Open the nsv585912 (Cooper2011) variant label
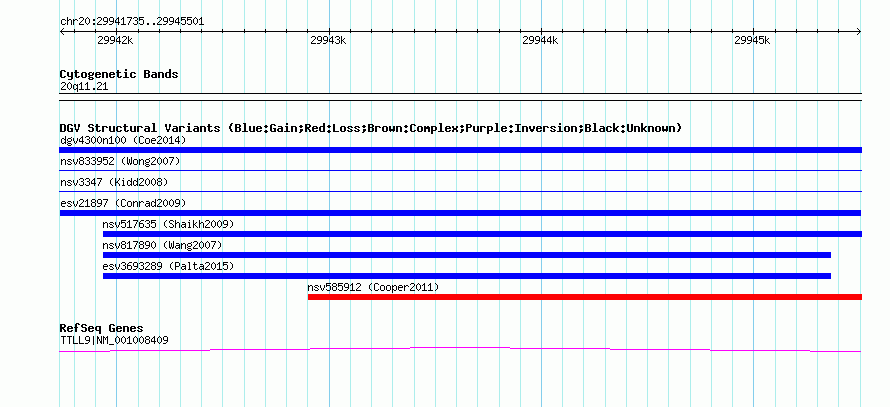890x407 pixels. [x=373, y=287]
